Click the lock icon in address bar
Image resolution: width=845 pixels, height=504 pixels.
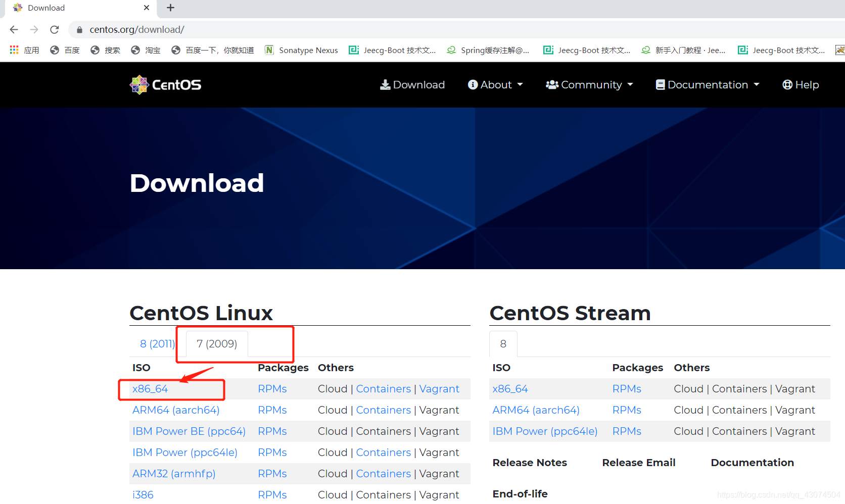(79, 30)
